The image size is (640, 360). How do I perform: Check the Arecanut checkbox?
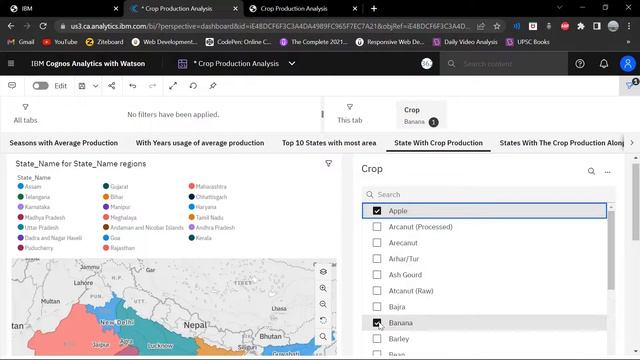[x=377, y=242]
